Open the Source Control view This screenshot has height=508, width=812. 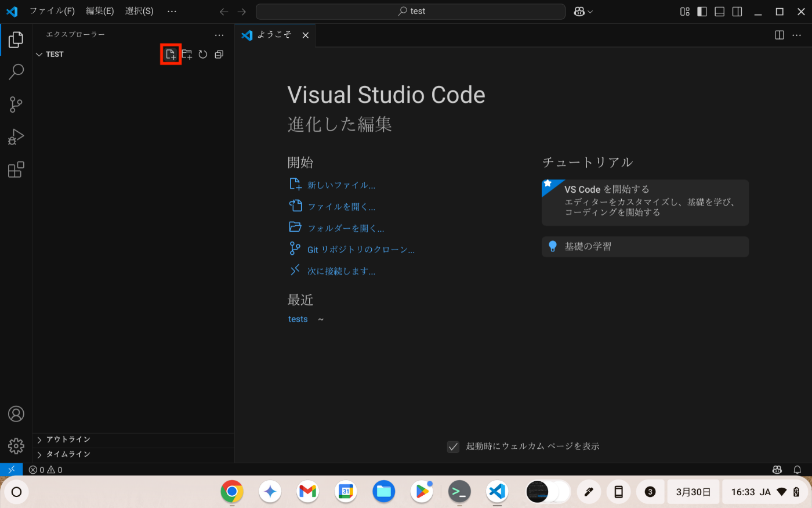16,105
